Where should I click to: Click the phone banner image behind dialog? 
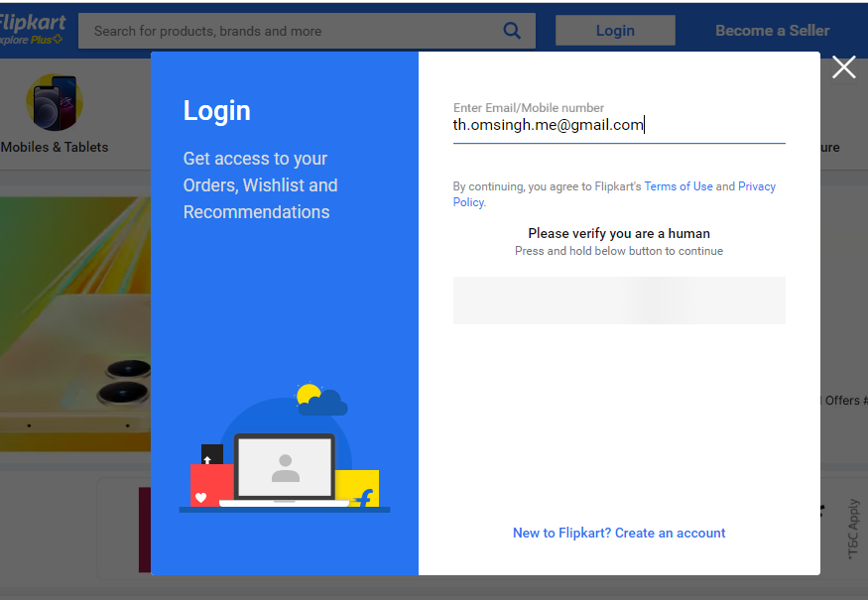(x=75, y=324)
